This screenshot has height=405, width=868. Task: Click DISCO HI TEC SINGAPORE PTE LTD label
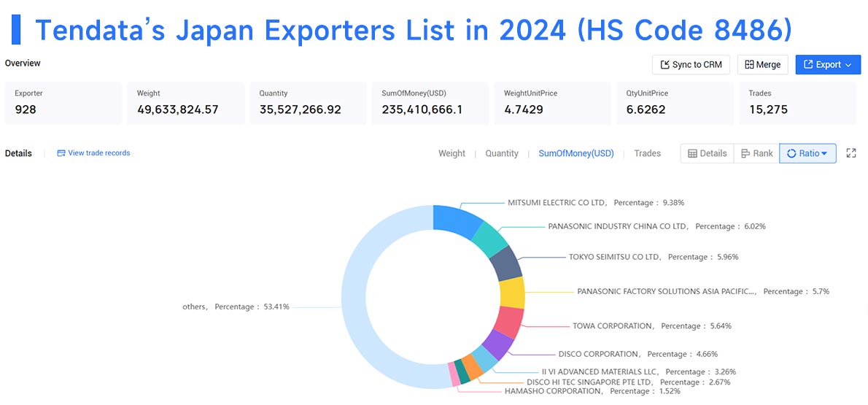click(x=629, y=382)
